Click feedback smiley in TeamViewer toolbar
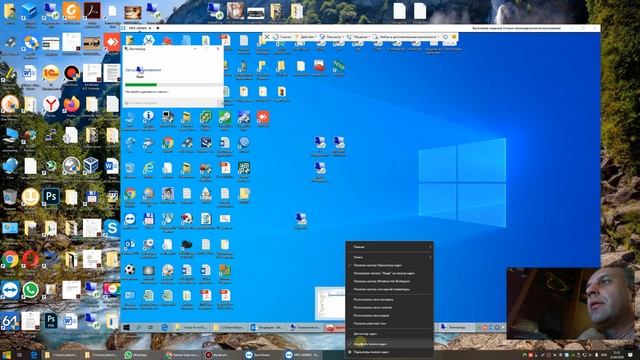Screen dimensions: 640x360 click(x=453, y=37)
